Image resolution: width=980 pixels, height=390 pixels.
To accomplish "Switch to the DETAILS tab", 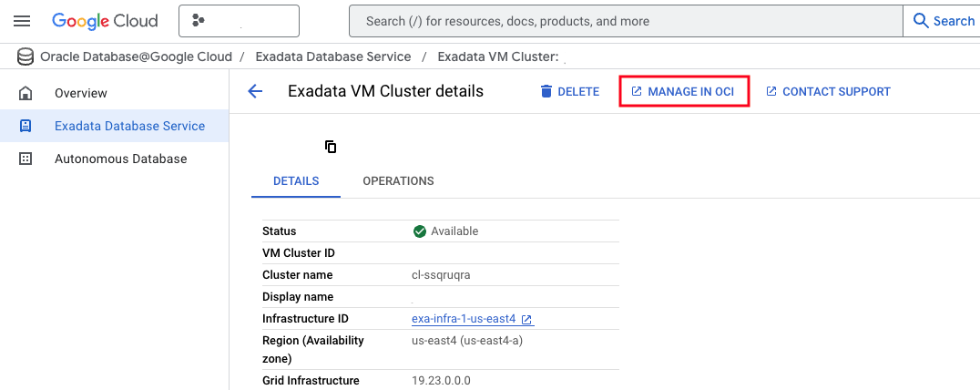I will [x=296, y=180].
